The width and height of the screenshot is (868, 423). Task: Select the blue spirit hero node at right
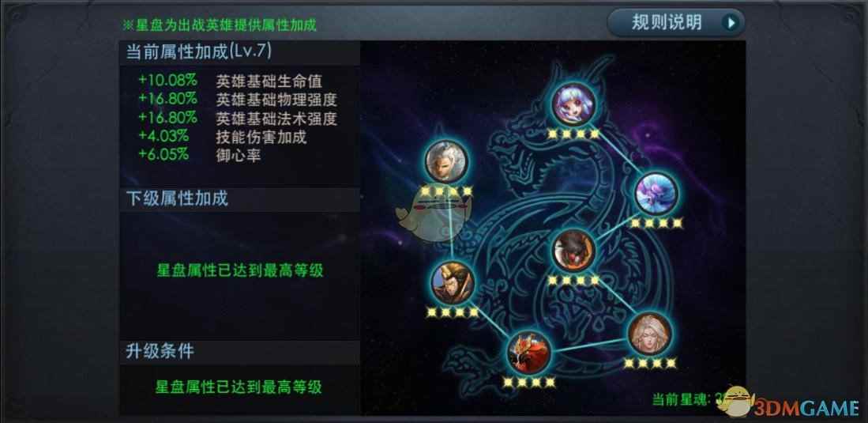click(x=656, y=193)
